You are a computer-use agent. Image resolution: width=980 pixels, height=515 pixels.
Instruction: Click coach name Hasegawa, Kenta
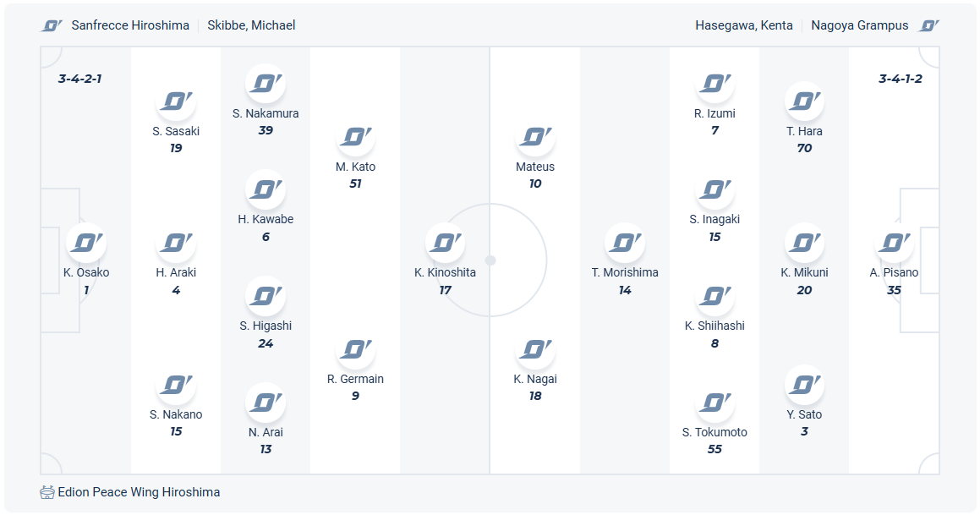[x=743, y=25]
